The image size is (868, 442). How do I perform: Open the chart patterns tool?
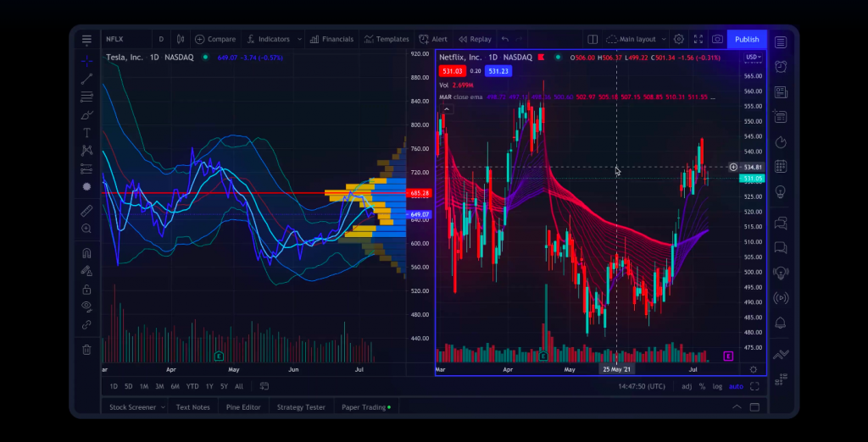[x=86, y=151]
